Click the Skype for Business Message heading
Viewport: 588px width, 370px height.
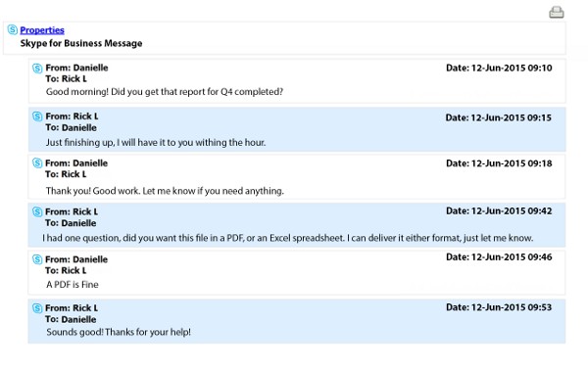click(81, 43)
